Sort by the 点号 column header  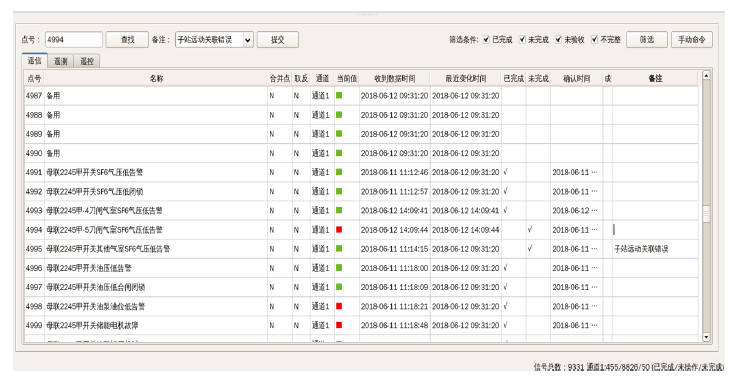tap(34, 78)
